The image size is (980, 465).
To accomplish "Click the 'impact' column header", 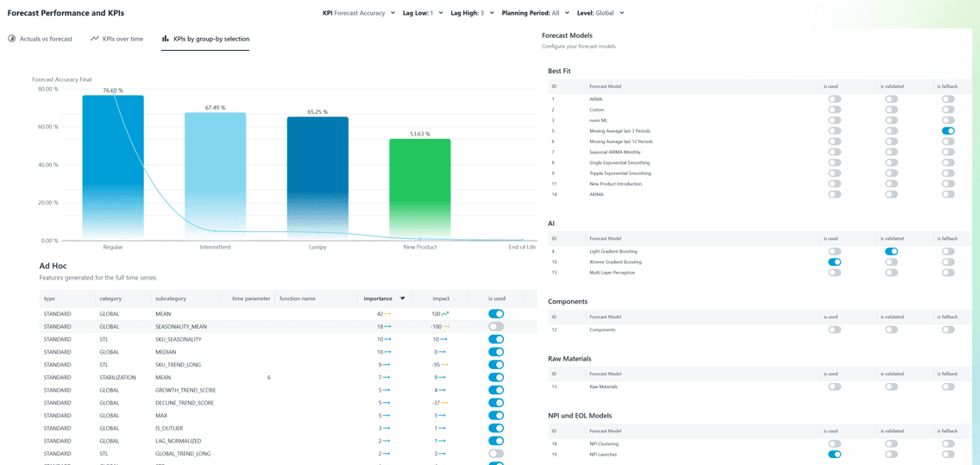I will click(x=441, y=298).
